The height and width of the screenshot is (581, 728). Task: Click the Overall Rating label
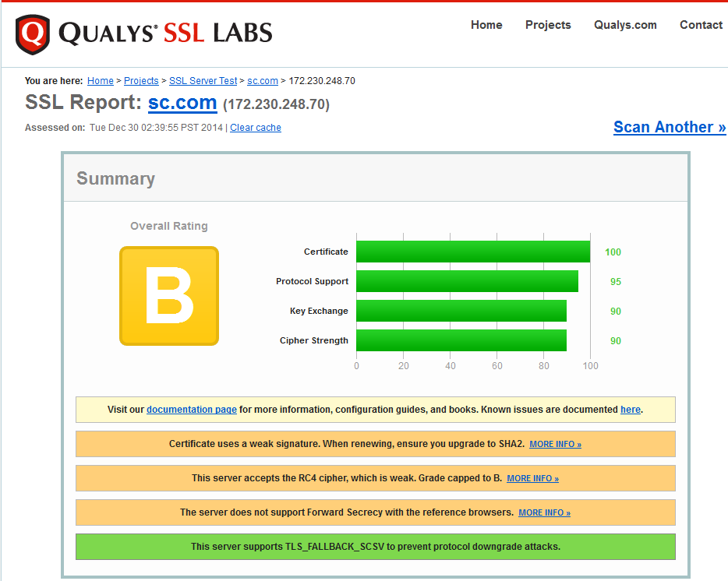click(169, 226)
